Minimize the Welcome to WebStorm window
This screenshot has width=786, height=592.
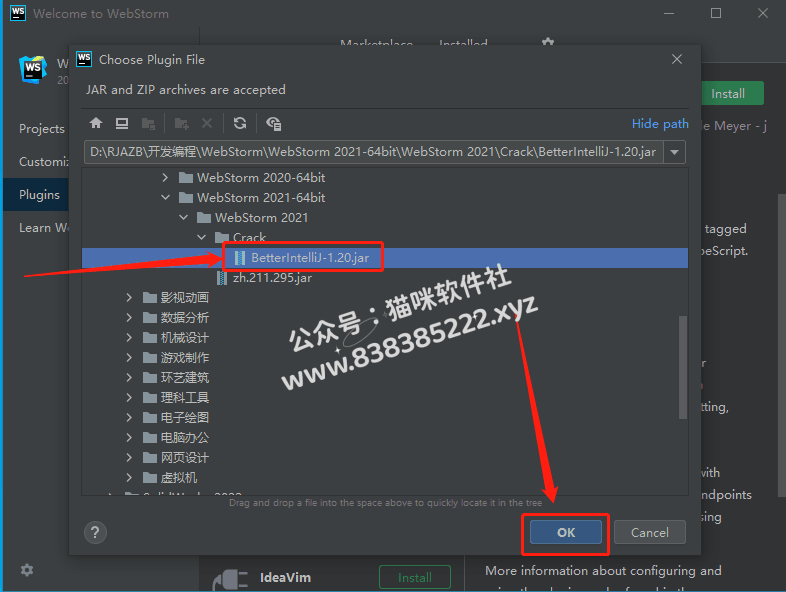coord(669,13)
